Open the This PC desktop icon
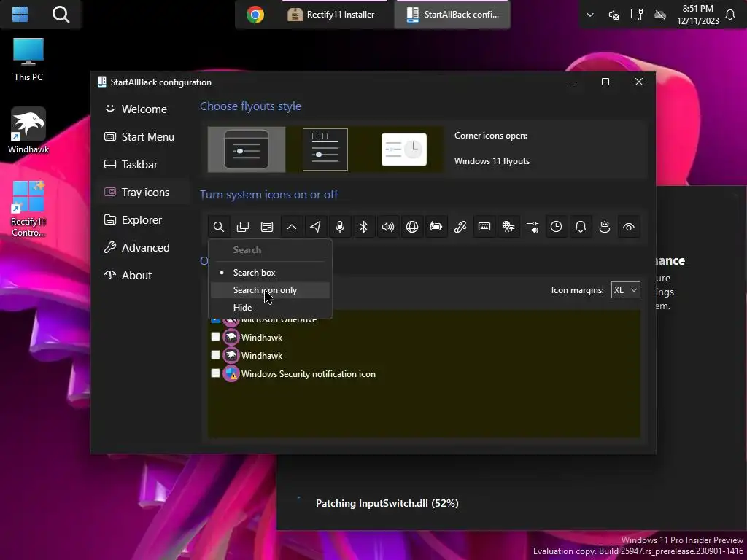747x560 pixels. (x=28, y=60)
